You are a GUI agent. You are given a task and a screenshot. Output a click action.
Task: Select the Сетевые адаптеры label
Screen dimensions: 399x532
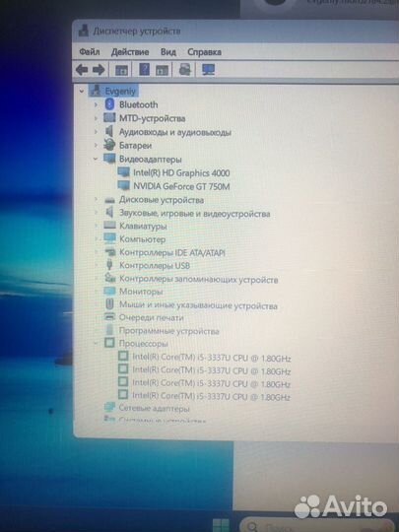pos(154,408)
